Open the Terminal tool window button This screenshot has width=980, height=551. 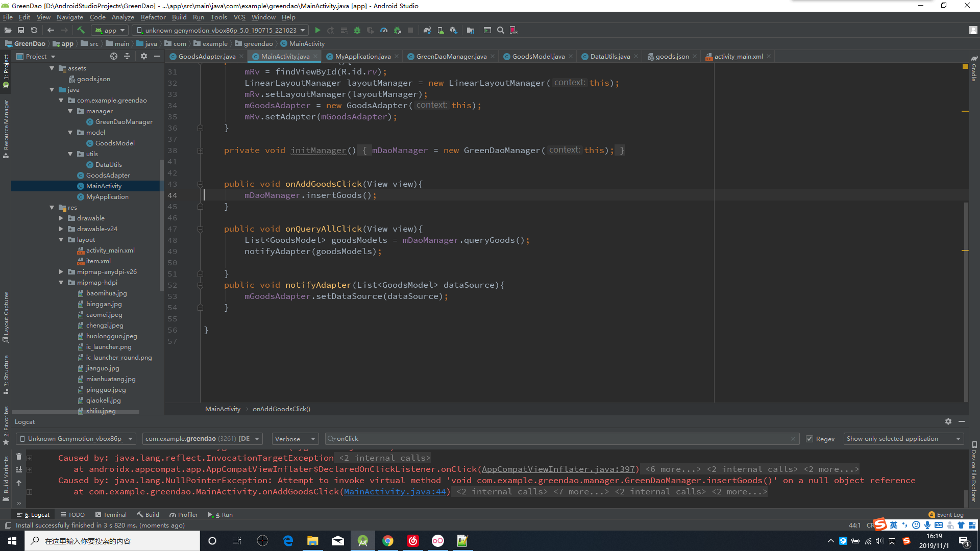(x=111, y=515)
